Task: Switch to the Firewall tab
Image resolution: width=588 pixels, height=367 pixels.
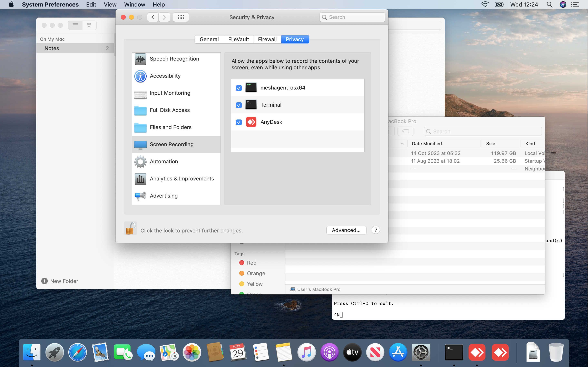Action: point(267,39)
